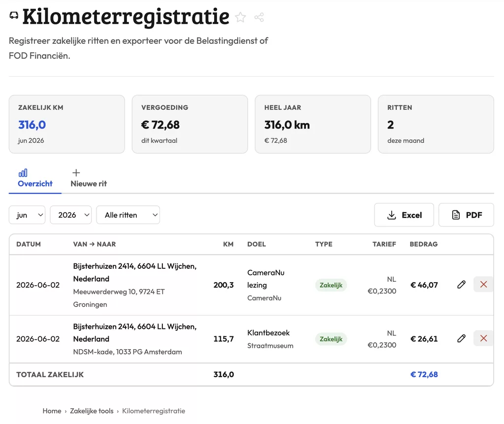Expand the Alle ritten filter dropdown

point(128,215)
